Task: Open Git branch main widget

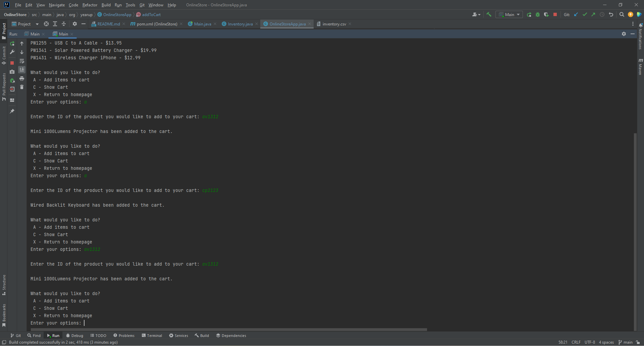Action: [626, 342]
